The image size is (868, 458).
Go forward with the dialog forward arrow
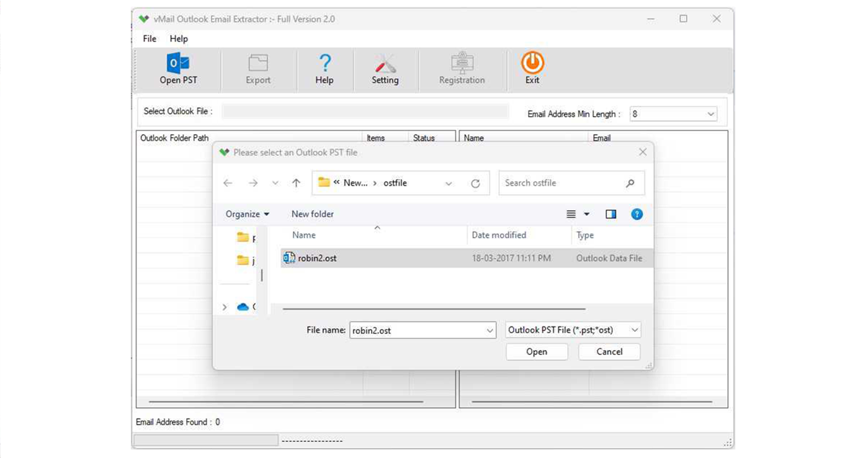tap(253, 183)
